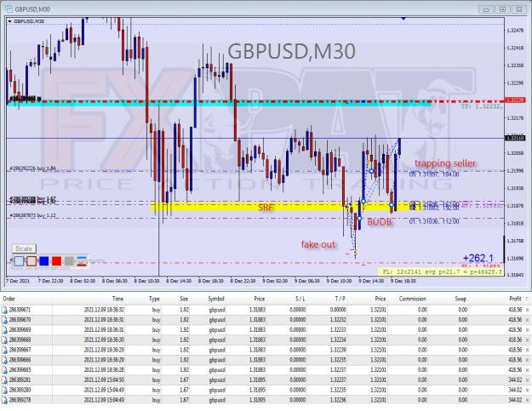Image resolution: width=532 pixels, height=411 pixels.
Task: Close order 286399671 using its row x
Action: click(x=527, y=310)
